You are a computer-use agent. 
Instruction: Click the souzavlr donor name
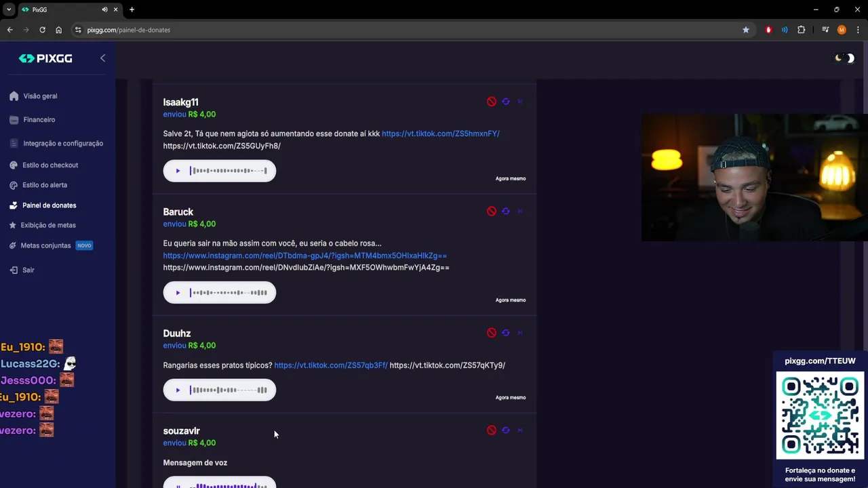(x=182, y=431)
